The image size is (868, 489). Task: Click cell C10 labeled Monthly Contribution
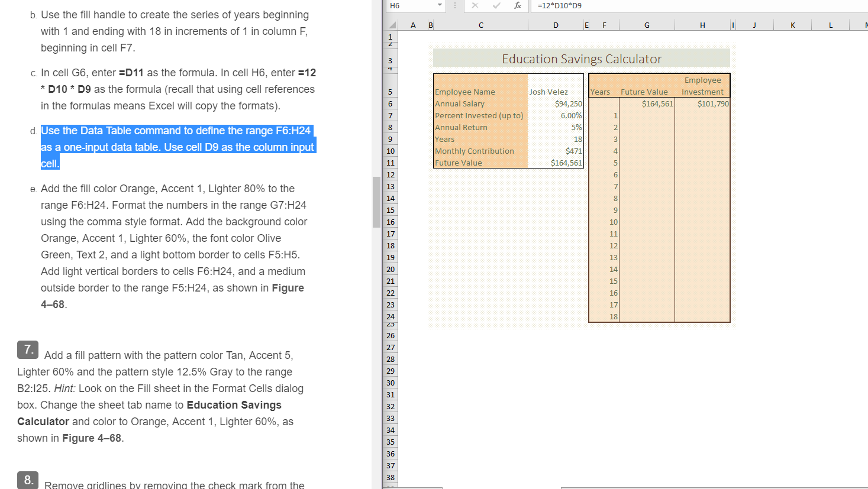(475, 151)
